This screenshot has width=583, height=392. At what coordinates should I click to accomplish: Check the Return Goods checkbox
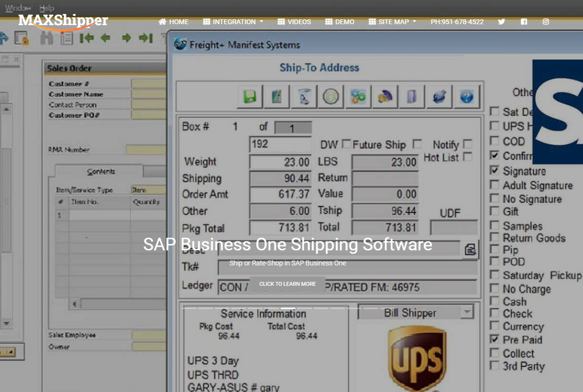coord(494,237)
